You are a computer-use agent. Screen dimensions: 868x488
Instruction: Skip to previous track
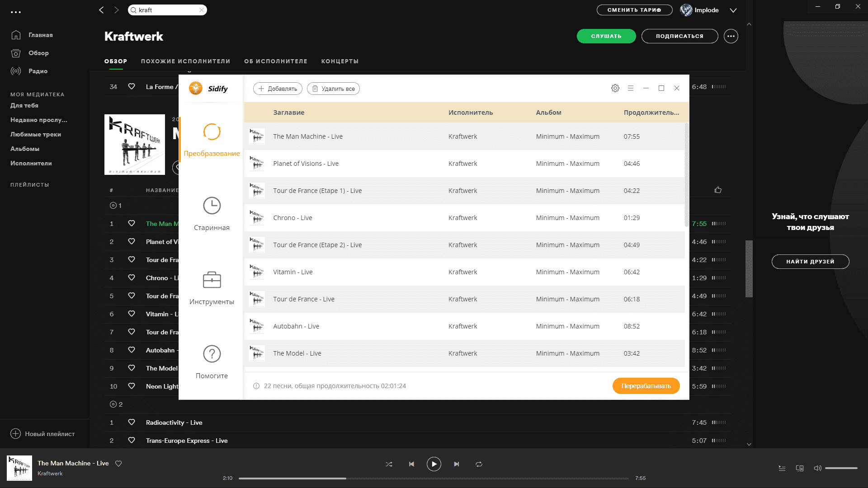(x=411, y=464)
